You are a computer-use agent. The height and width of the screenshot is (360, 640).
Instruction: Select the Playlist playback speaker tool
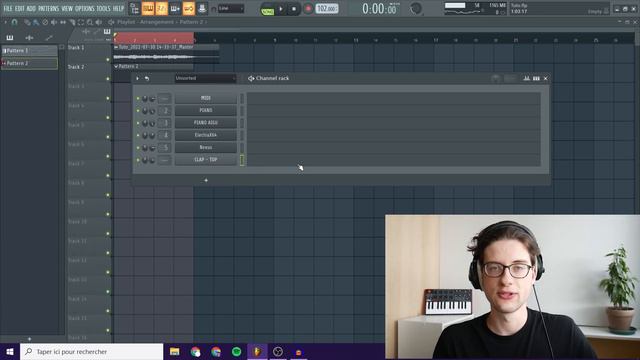pyautogui.click(x=98, y=22)
